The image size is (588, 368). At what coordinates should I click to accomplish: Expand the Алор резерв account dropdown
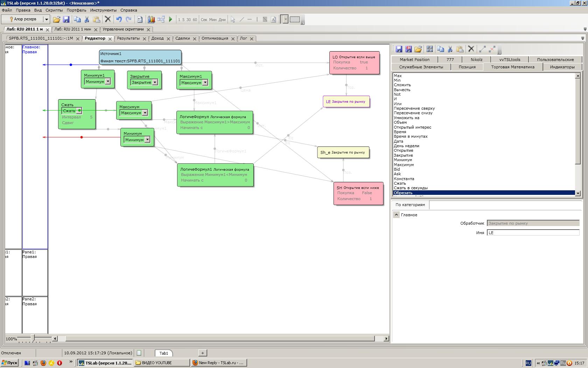[x=46, y=19]
